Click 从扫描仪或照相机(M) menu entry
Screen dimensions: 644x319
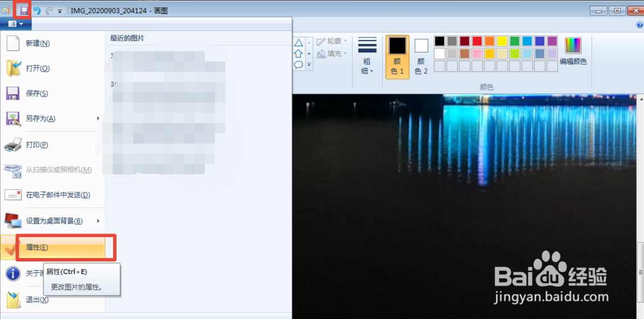click(x=52, y=170)
